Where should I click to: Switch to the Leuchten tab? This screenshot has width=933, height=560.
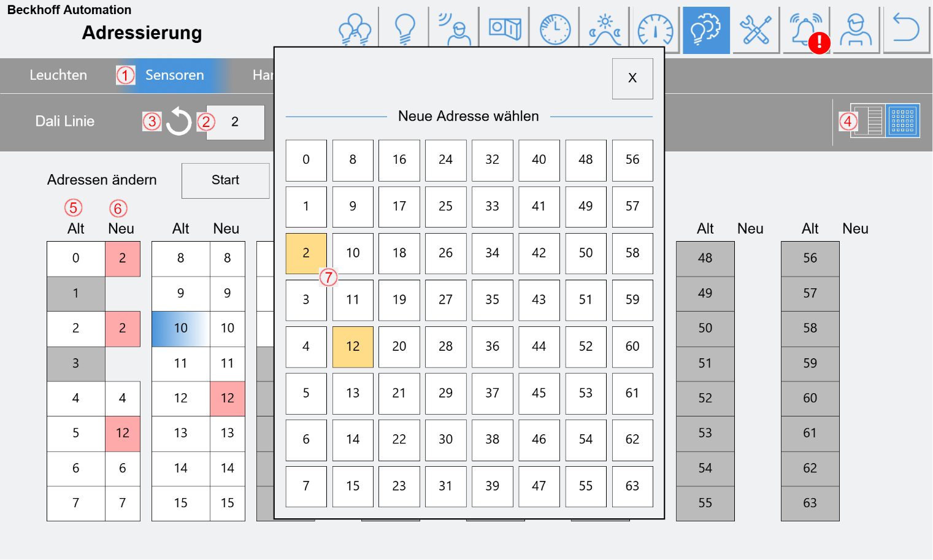coord(58,75)
